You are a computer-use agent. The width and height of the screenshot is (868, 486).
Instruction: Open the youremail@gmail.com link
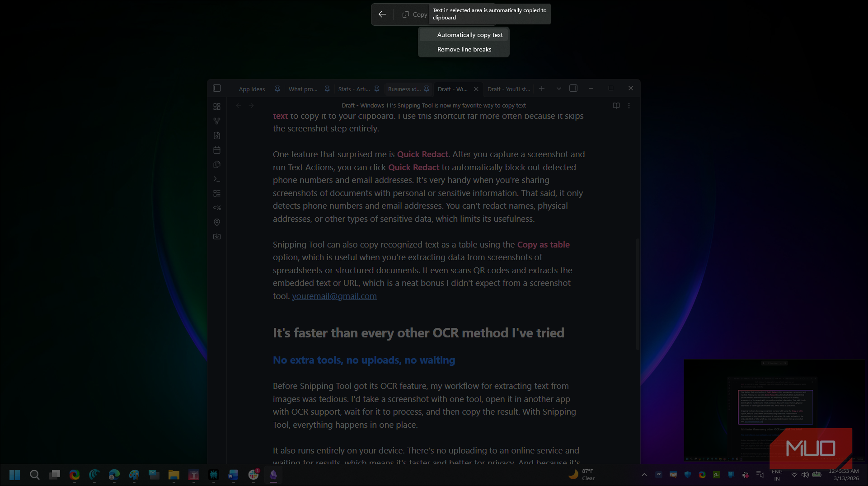pyautogui.click(x=334, y=296)
